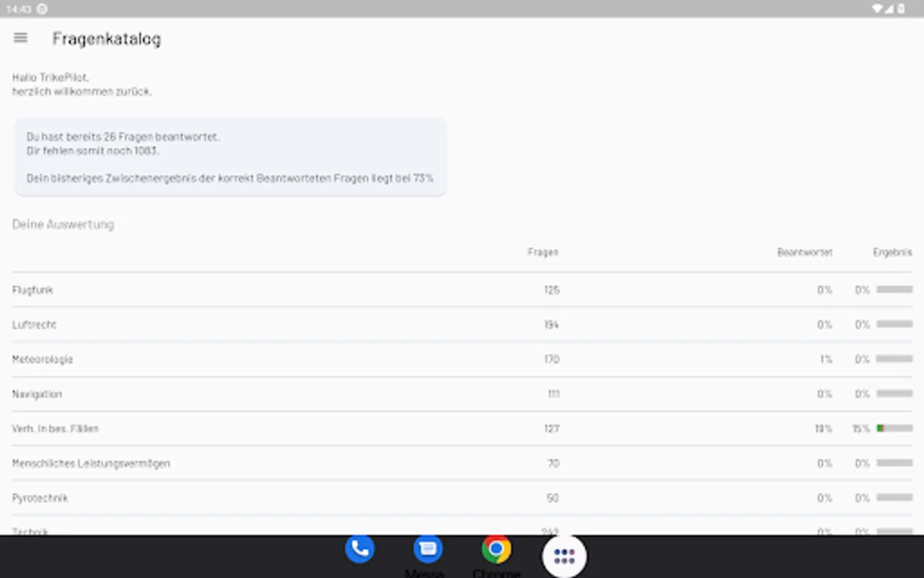Select Verh. in bes. Fällen category
This screenshot has height=578, width=924.
[462, 428]
